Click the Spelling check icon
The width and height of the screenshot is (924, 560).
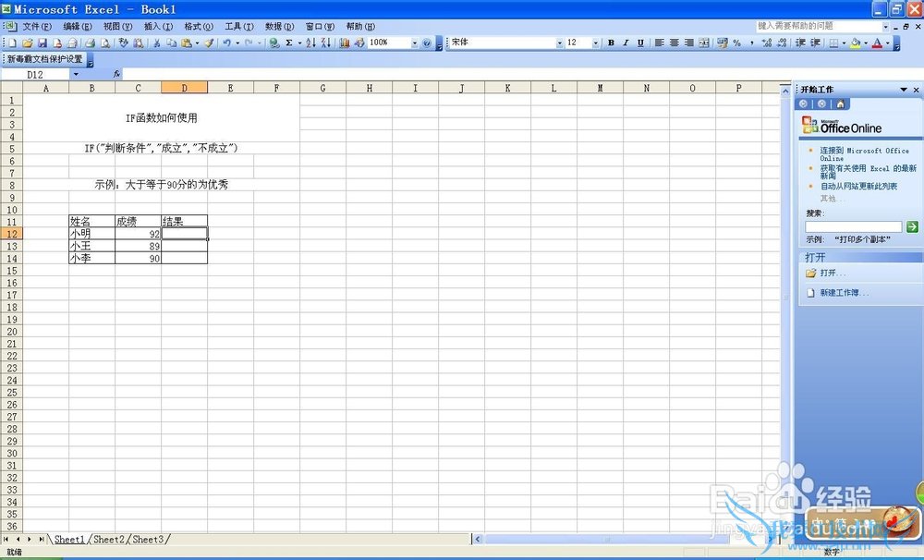pos(123,43)
